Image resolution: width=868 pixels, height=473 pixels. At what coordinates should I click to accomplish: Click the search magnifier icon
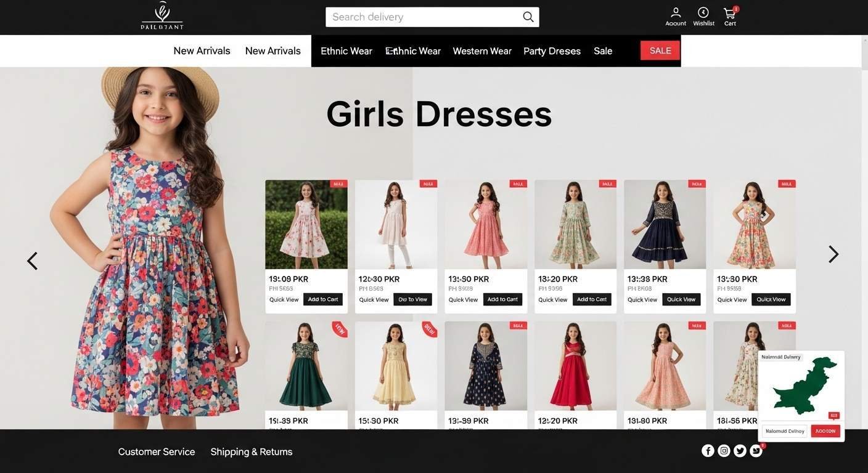527,17
